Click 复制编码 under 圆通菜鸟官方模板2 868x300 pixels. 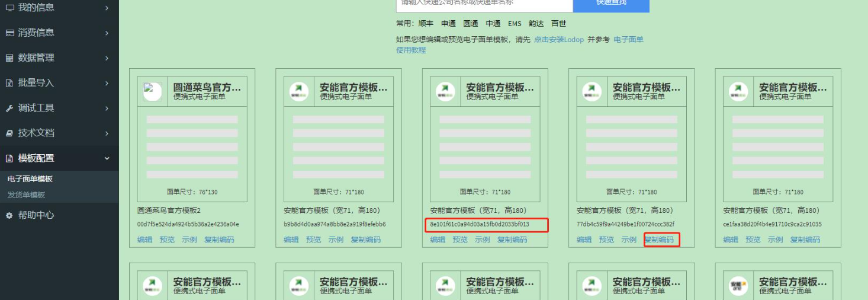pos(219,240)
